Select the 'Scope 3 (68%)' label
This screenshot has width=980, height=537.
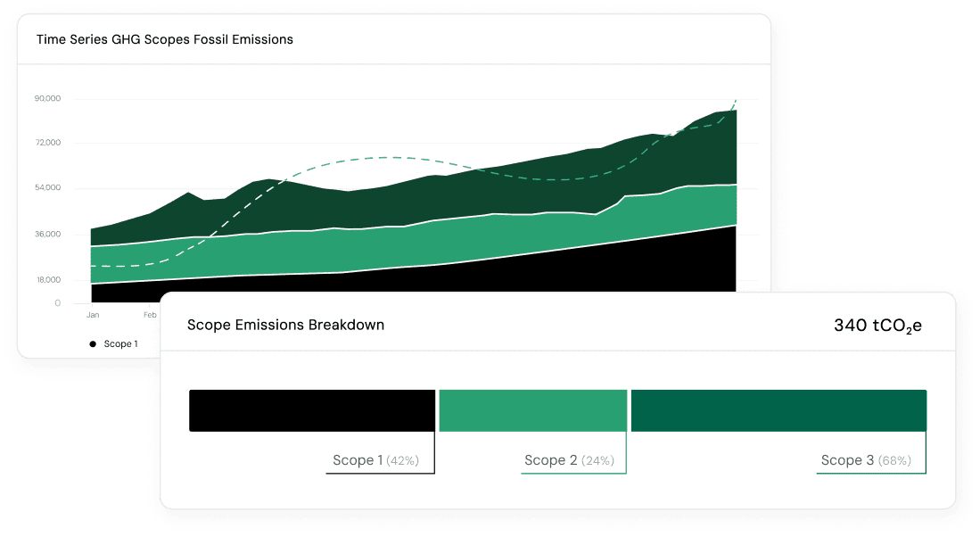pos(866,461)
